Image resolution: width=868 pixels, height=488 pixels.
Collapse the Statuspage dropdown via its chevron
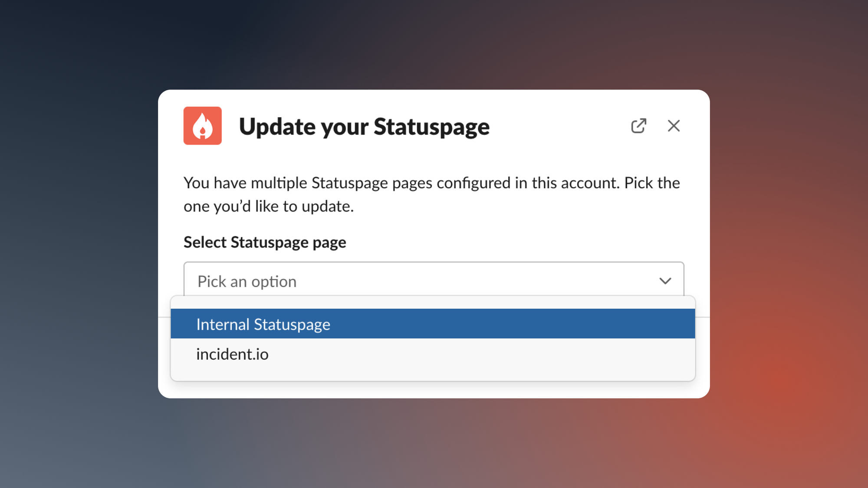tap(665, 281)
